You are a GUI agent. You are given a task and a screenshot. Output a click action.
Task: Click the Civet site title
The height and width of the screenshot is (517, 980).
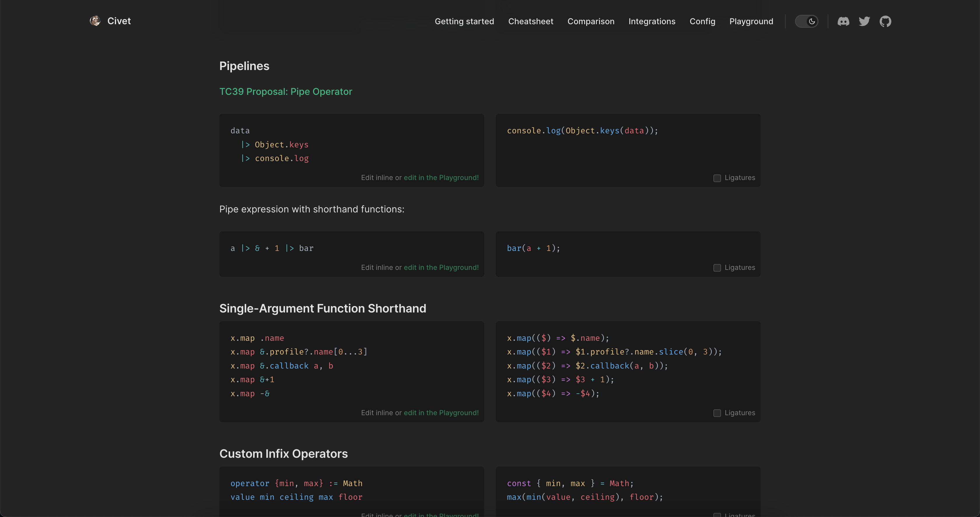(119, 21)
